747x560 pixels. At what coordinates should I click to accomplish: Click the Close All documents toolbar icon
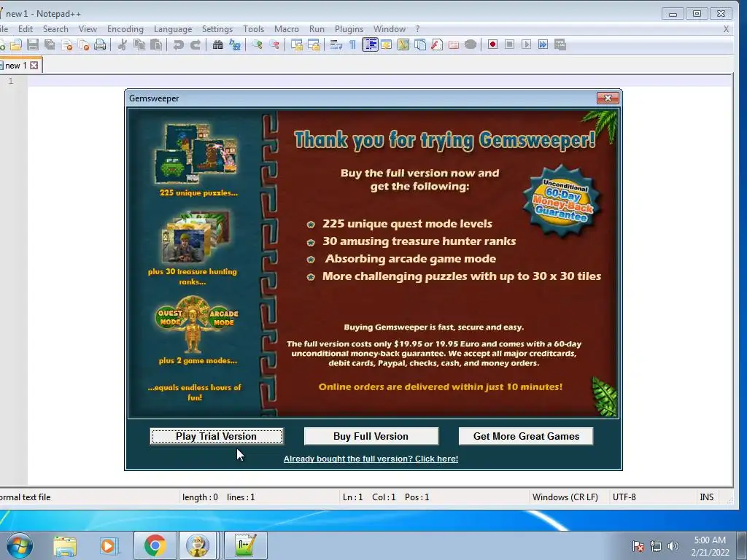pos(83,44)
